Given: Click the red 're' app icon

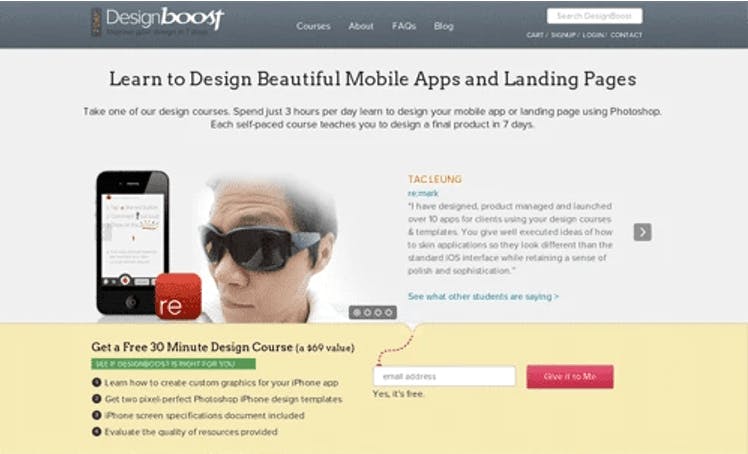Looking at the screenshot, I should [178, 296].
